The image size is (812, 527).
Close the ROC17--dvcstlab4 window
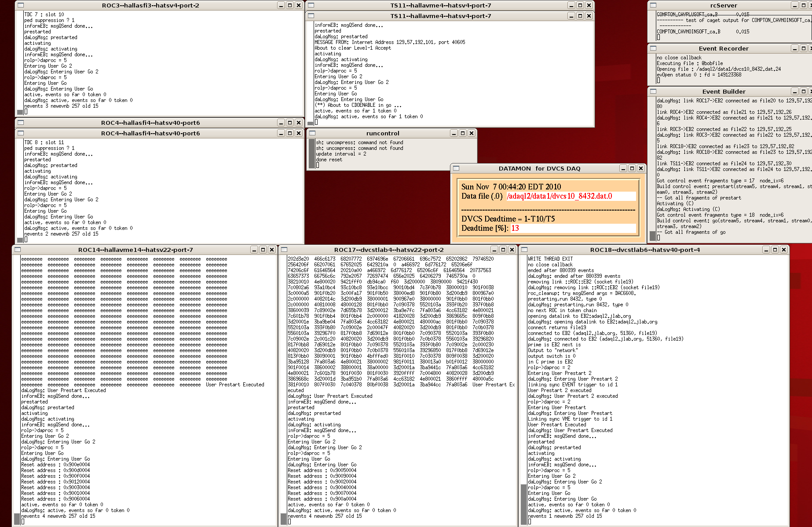pos(512,250)
